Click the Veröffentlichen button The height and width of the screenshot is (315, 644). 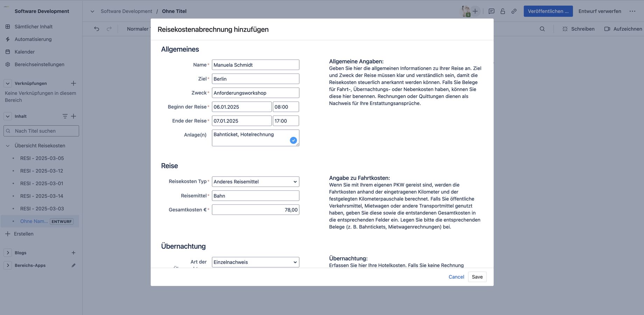tap(548, 11)
